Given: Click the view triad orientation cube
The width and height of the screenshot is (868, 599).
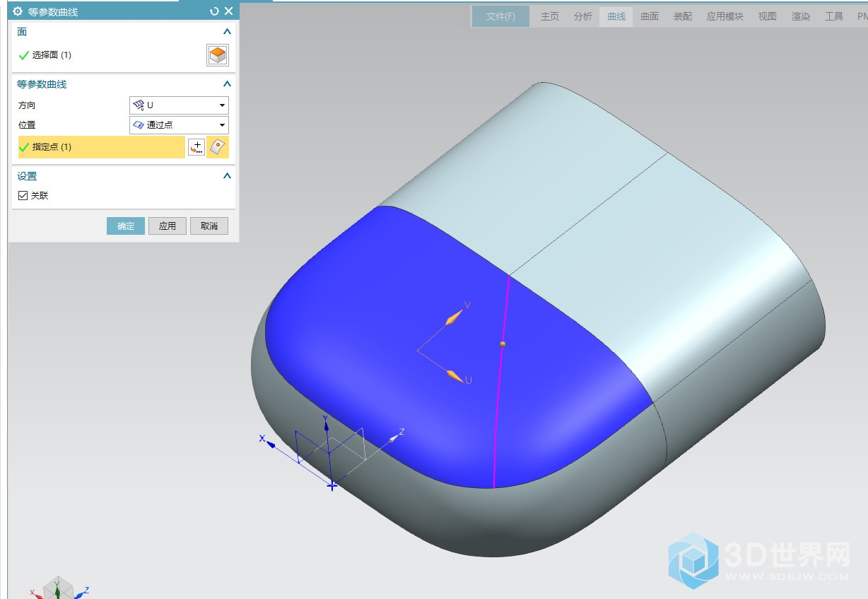Looking at the screenshot, I should click(x=58, y=588).
